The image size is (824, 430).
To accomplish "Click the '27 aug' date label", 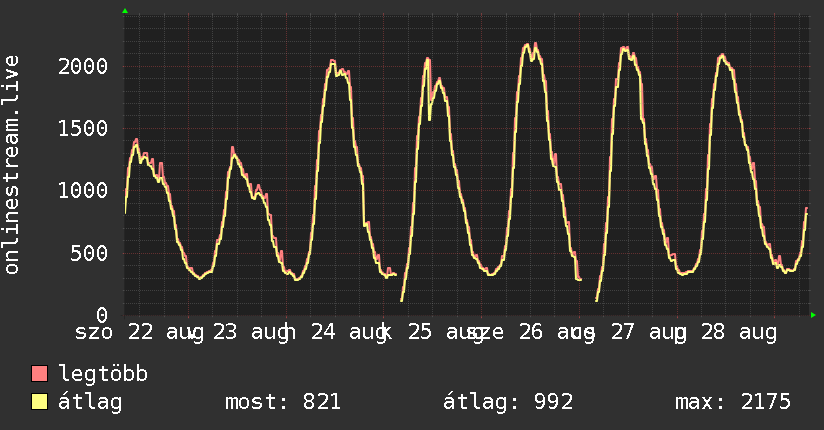I will (649, 332).
